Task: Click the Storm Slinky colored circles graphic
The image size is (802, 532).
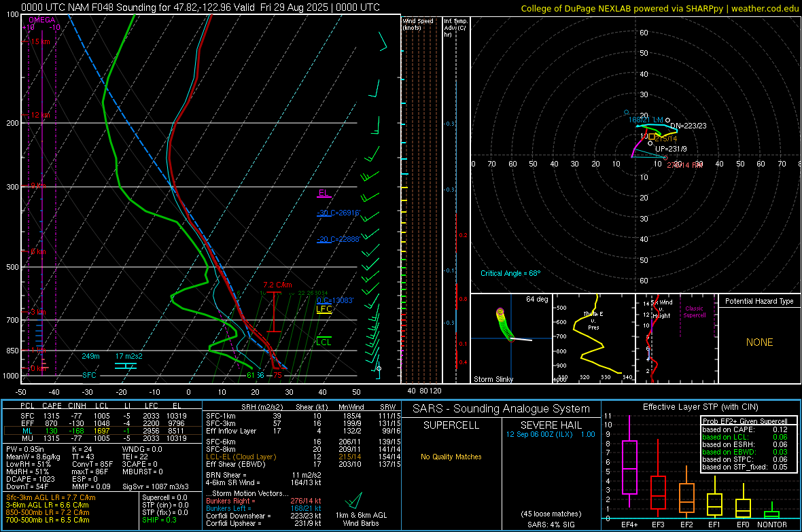Action: pos(504,324)
